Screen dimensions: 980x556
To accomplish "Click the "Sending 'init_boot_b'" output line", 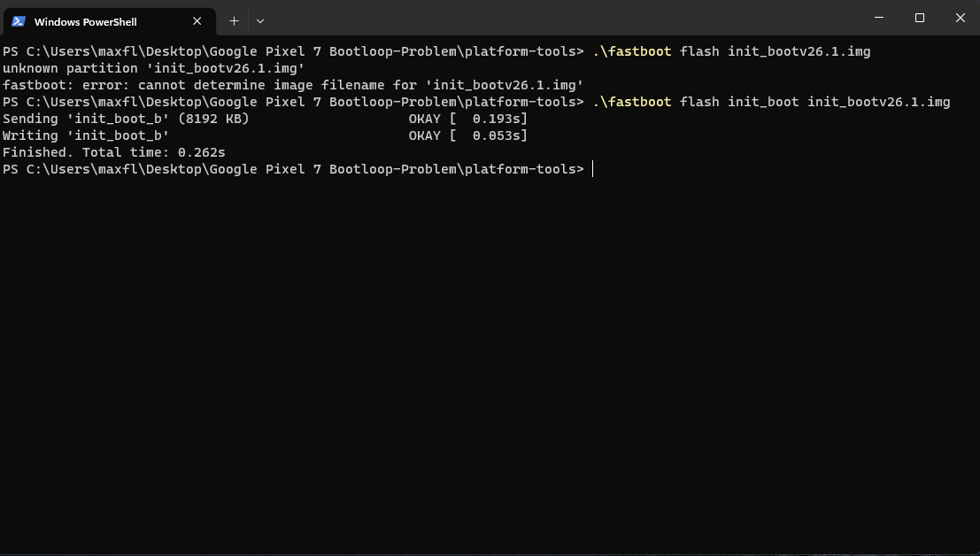I will coord(126,119).
